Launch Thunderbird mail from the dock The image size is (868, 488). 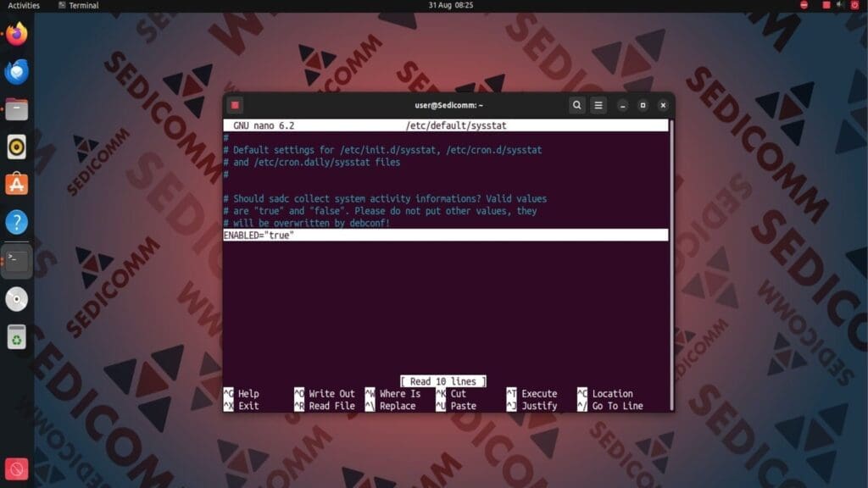pos(16,72)
